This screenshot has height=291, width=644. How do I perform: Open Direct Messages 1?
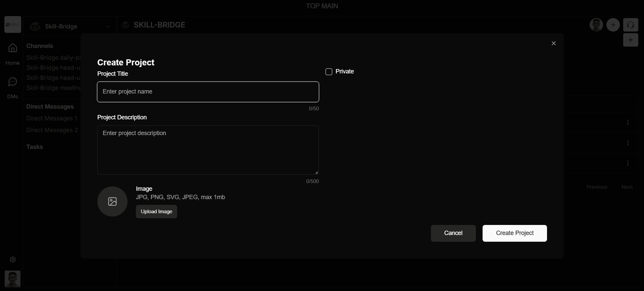point(52,118)
